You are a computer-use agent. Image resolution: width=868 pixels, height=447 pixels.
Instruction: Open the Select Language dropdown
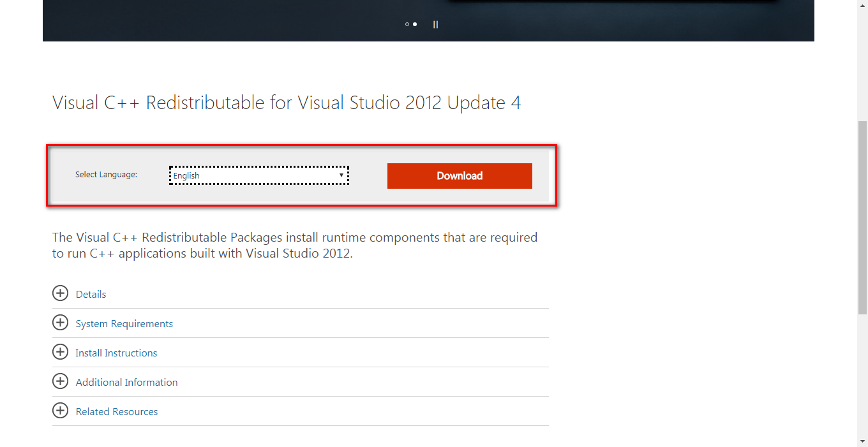[259, 175]
